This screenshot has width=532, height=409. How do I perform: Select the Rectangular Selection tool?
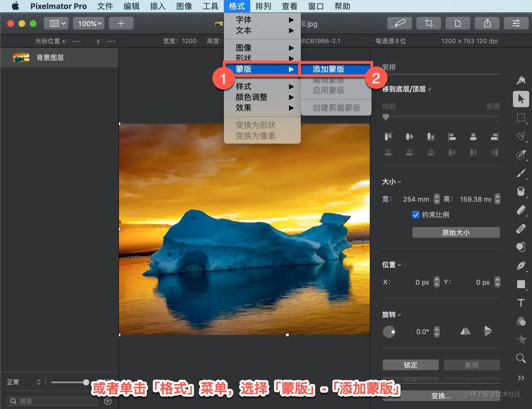pos(521,117)
